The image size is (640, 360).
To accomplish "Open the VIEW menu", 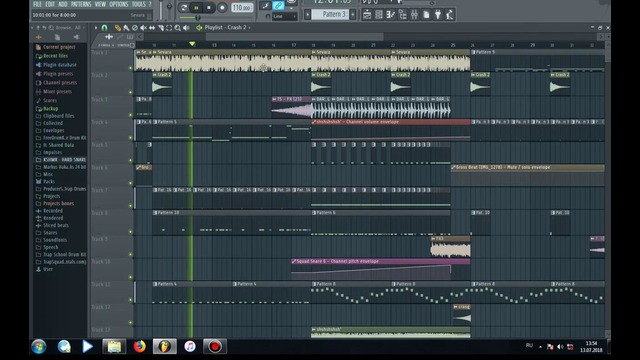I will point(100,4).
